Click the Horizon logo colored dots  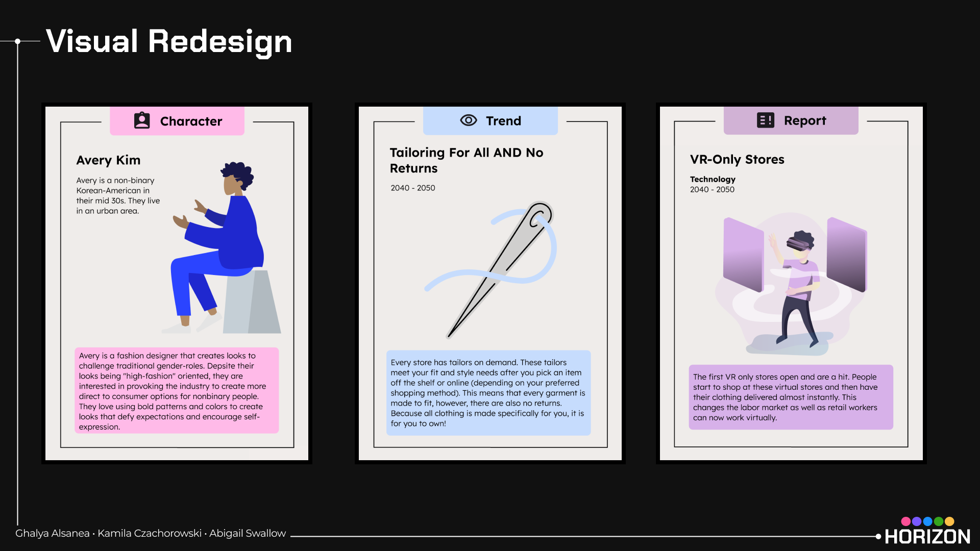tap(927, 521)
